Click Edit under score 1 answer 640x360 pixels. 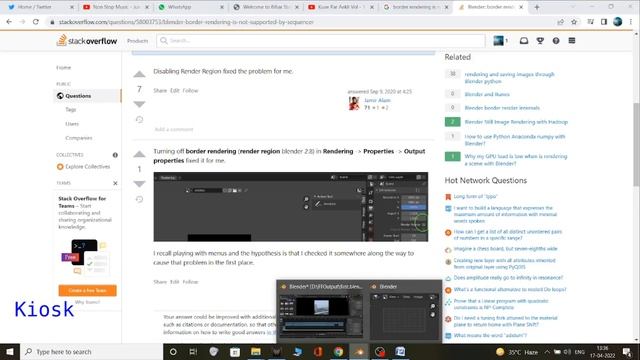coord(175,282)
